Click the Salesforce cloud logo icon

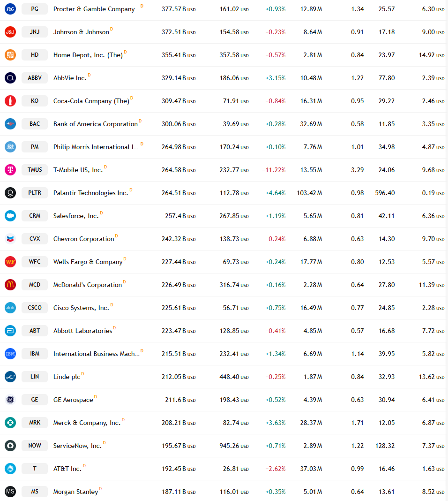(x=10, y=216)
